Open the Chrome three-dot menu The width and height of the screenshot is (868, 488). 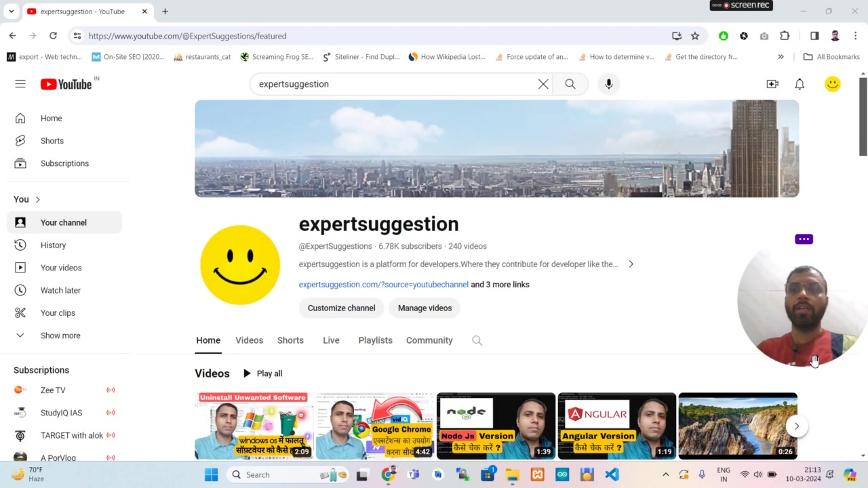point(856,36)
